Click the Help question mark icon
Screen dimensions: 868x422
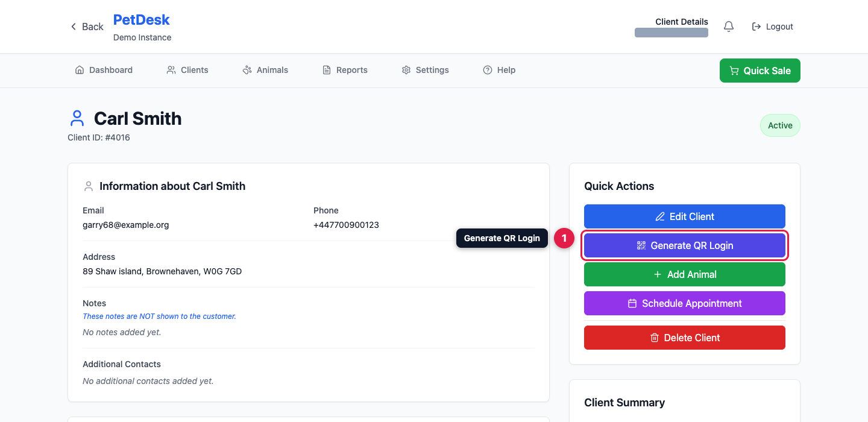tap(488, 70)
